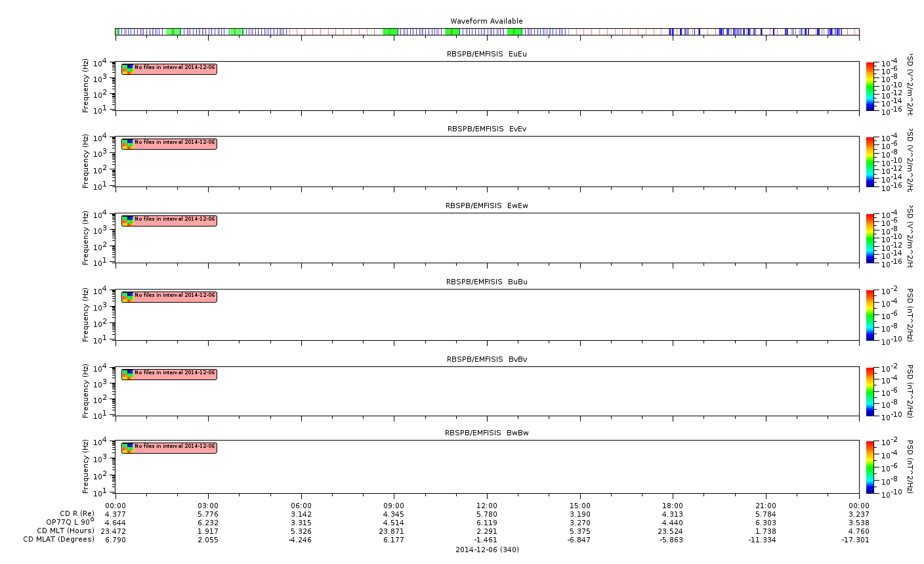Click the spectrogram icon in the BuBu panel
The height and width of the screenshot is (564, 924).
click(127, 297)
